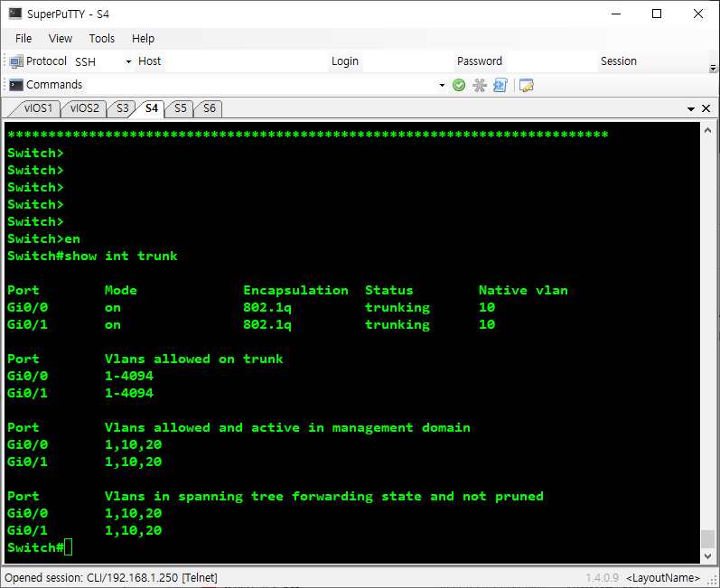720x588 pixels.
Task: Click the 'Encapsulation' column header text
Action: coord(295,291)
